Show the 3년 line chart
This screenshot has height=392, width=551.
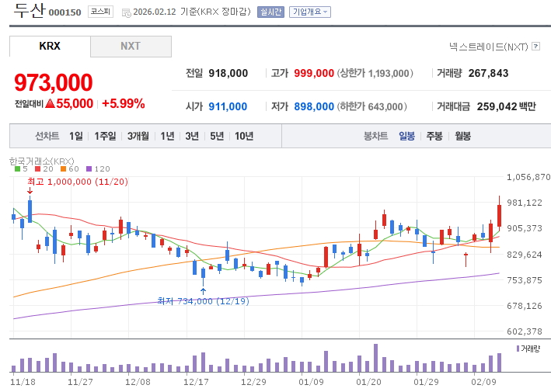(192, 136)
